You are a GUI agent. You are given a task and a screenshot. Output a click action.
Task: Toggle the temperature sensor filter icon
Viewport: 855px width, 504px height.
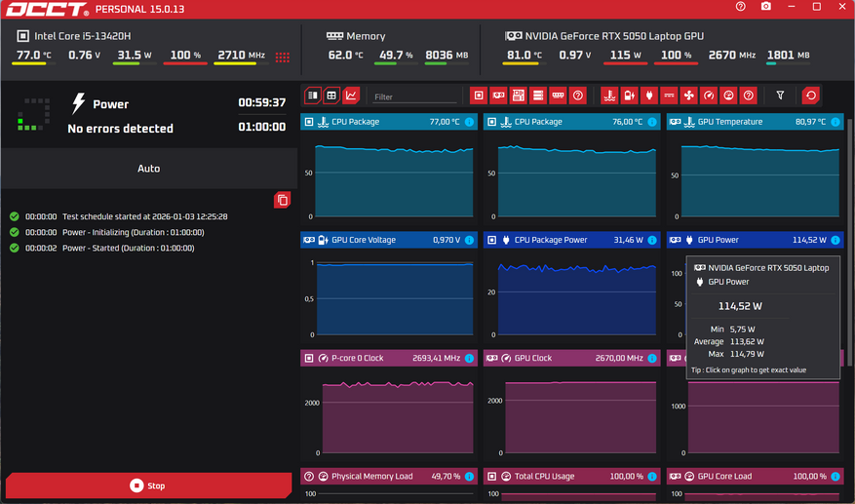pos(609,96)
